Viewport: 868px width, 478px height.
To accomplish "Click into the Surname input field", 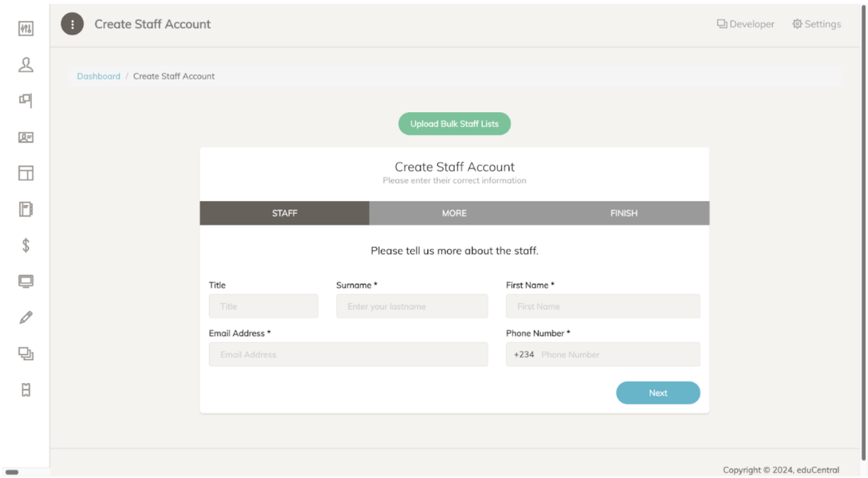I will pyautogui.click(x=412, y=306).
